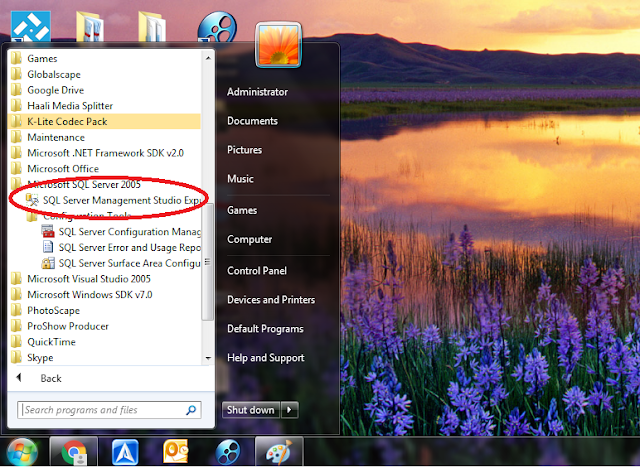Click the QuickTime folder icon
Viewport: 640px width, 468px height.
tap(16, 342)
